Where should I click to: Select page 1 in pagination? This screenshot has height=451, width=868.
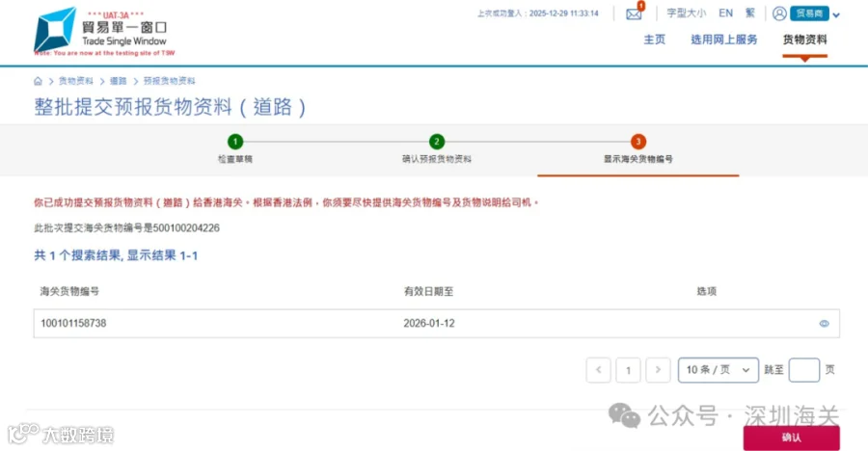pyautogui.click(x=628, y=370)
